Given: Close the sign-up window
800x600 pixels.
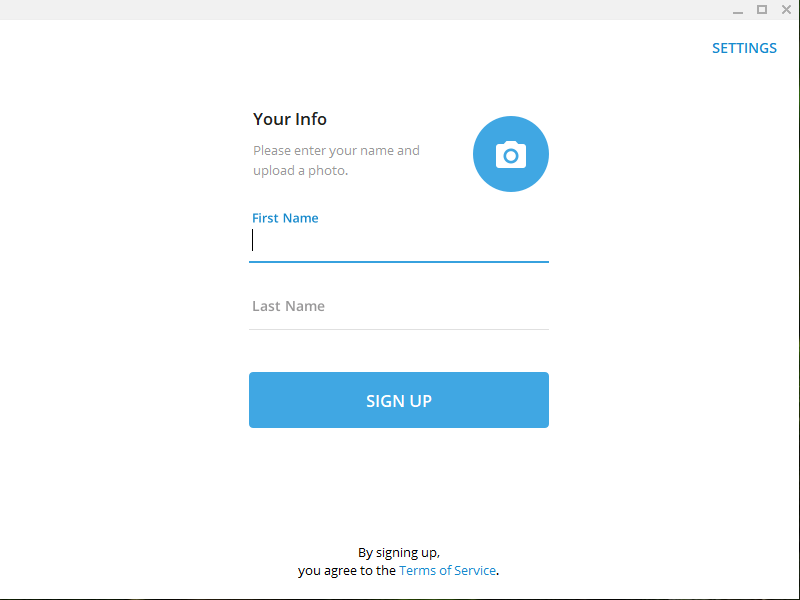Looking at the screenshot, I should [786, 10].
